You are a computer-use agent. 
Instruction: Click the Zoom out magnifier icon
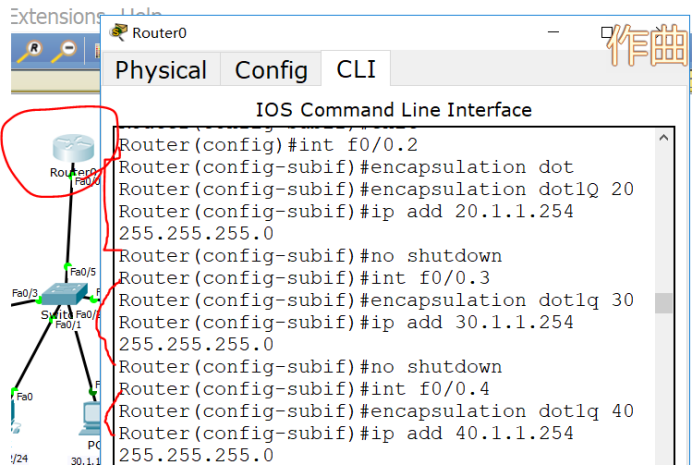[x=64, y=51]
